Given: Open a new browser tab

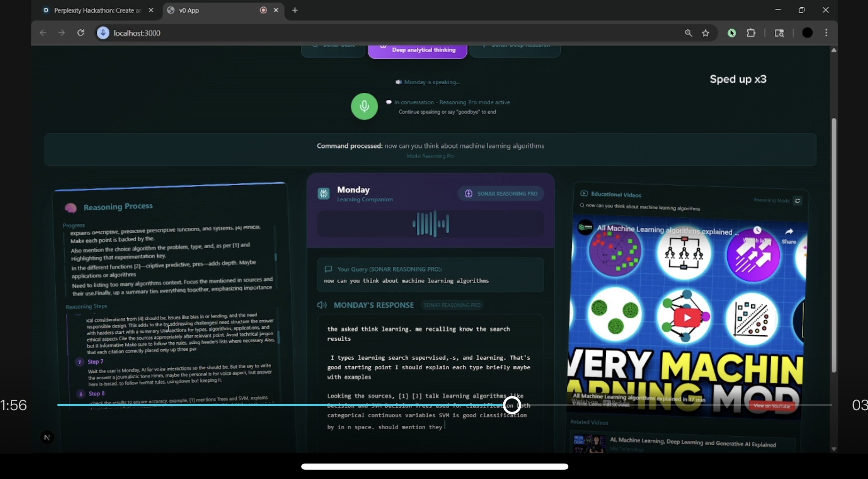Looking at the screenshot, I should [295, 10].
